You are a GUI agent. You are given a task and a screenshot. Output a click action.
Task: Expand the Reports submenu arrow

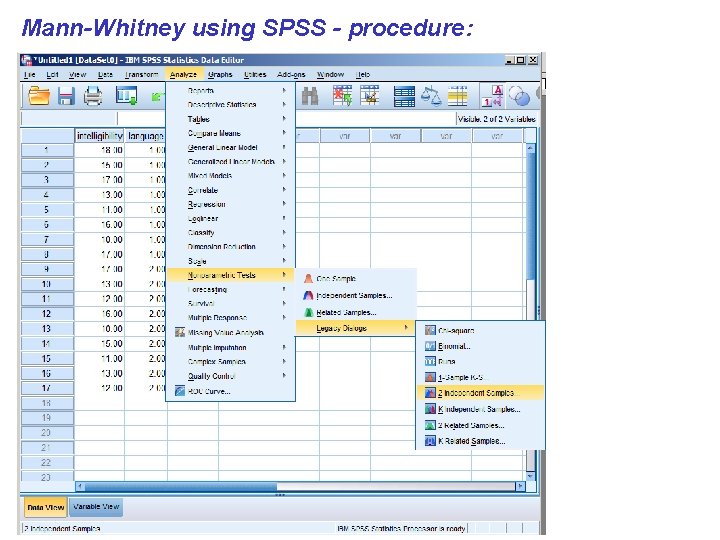tap(284, 90)
